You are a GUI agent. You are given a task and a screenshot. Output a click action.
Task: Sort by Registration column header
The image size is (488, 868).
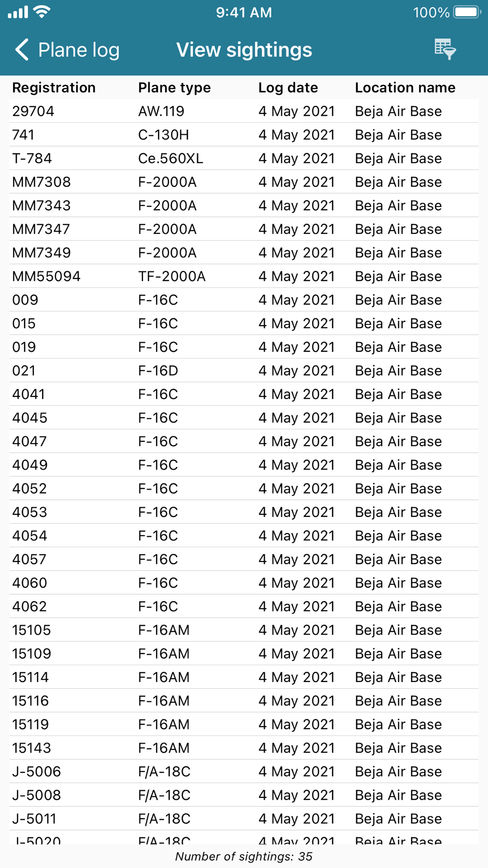54,87
